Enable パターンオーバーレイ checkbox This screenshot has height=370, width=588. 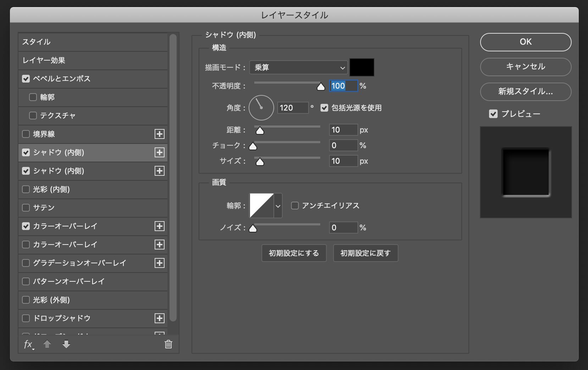pyautogui.click(x=26, y=281)
